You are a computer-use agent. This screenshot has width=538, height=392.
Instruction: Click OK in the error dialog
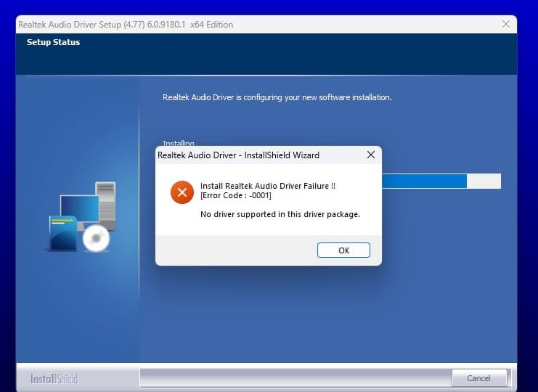coord(343,250)
